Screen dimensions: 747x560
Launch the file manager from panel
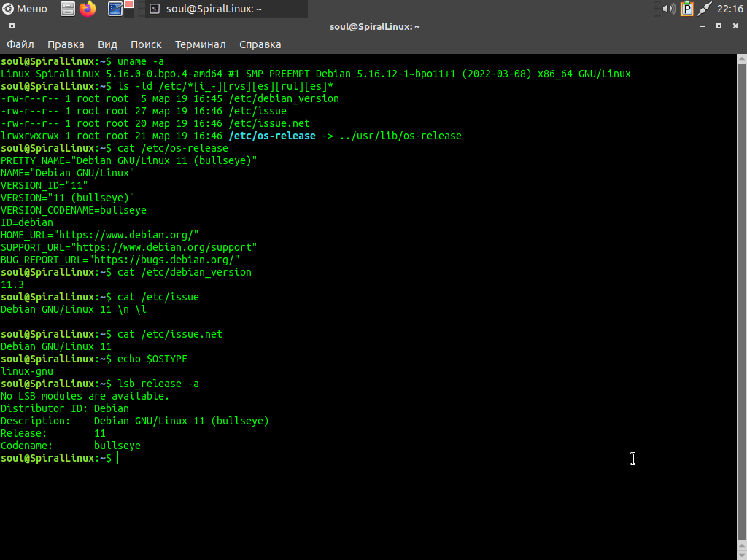pos(68,9)
